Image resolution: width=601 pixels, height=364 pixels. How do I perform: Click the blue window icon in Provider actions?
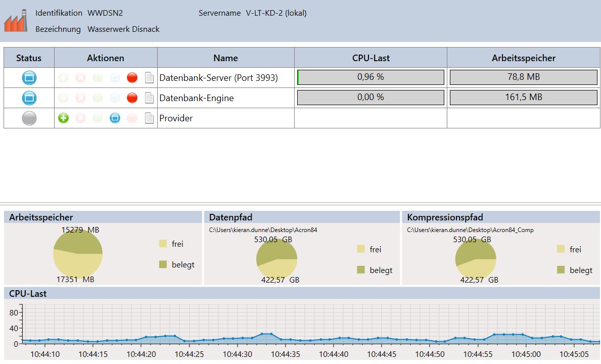(115, 118)
